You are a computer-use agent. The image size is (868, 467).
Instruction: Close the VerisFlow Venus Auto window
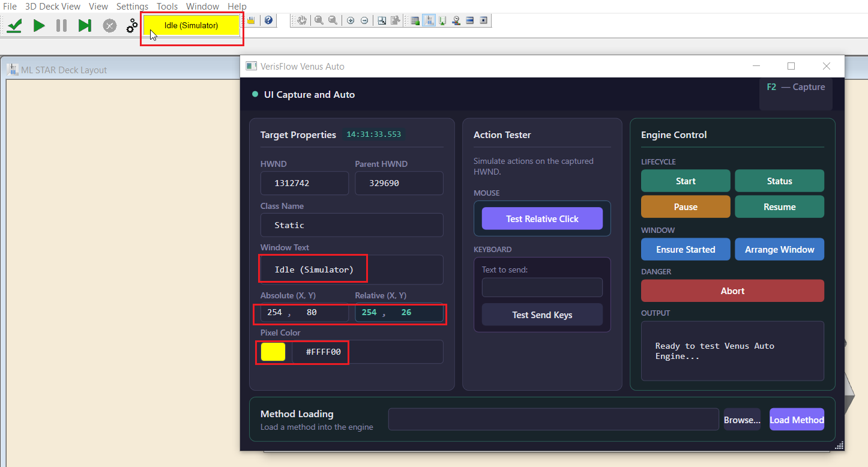pyautogui.click(x=827, y=66)
